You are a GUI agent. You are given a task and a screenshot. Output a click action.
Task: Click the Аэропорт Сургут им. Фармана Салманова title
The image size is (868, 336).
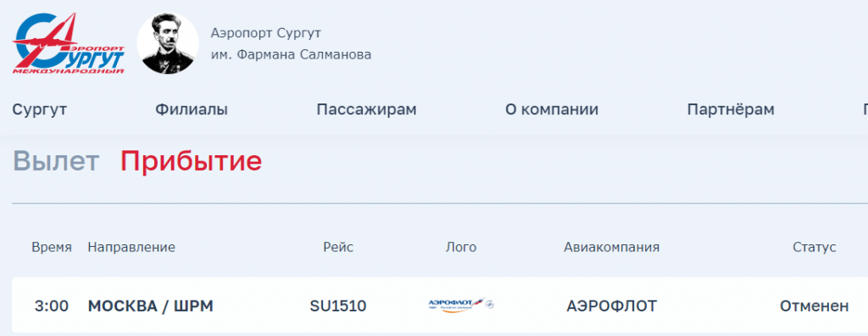coord(291,44)
